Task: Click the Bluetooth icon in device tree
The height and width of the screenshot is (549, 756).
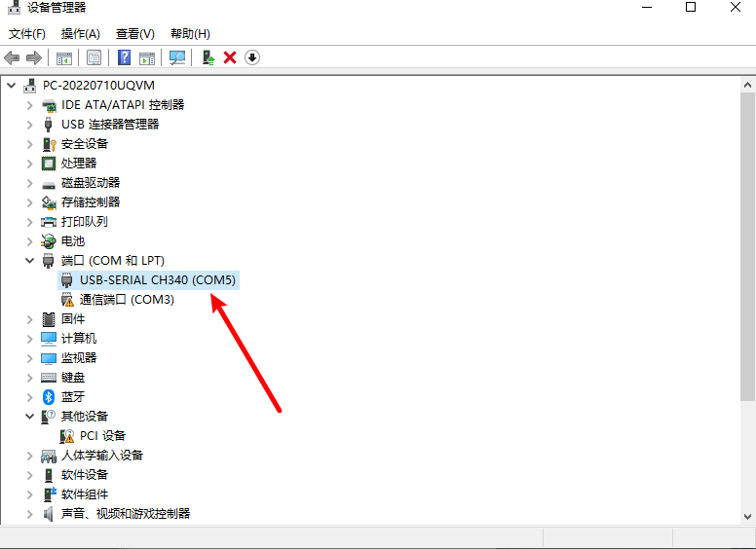Action: pos(49,396)
